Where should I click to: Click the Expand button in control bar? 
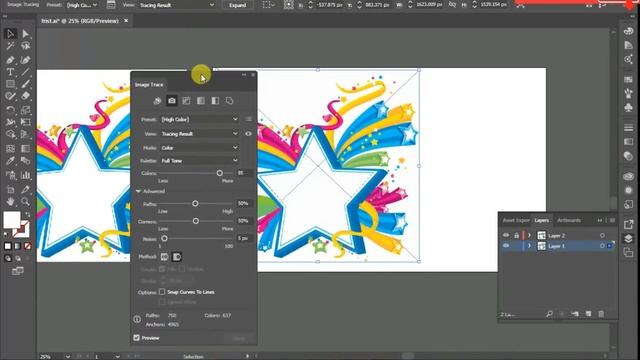point(237,5)
